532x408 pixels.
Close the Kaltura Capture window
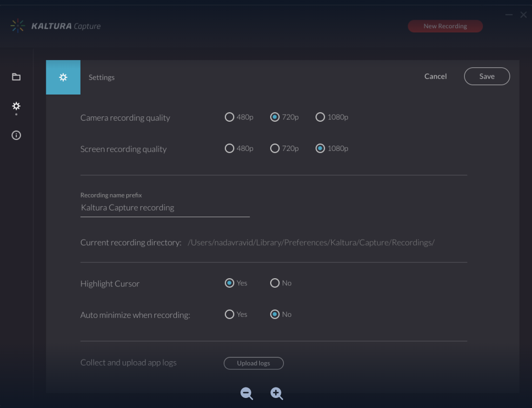(523, 15)
